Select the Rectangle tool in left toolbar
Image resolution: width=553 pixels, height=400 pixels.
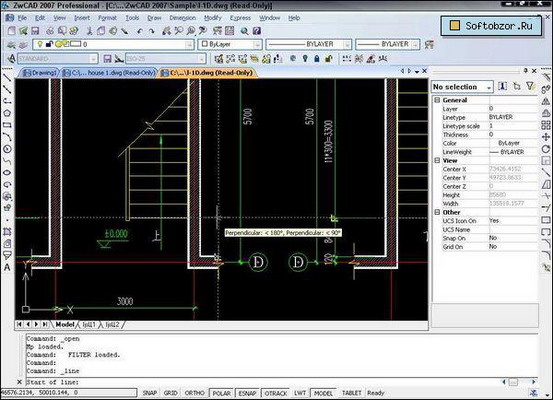(7, 125)
